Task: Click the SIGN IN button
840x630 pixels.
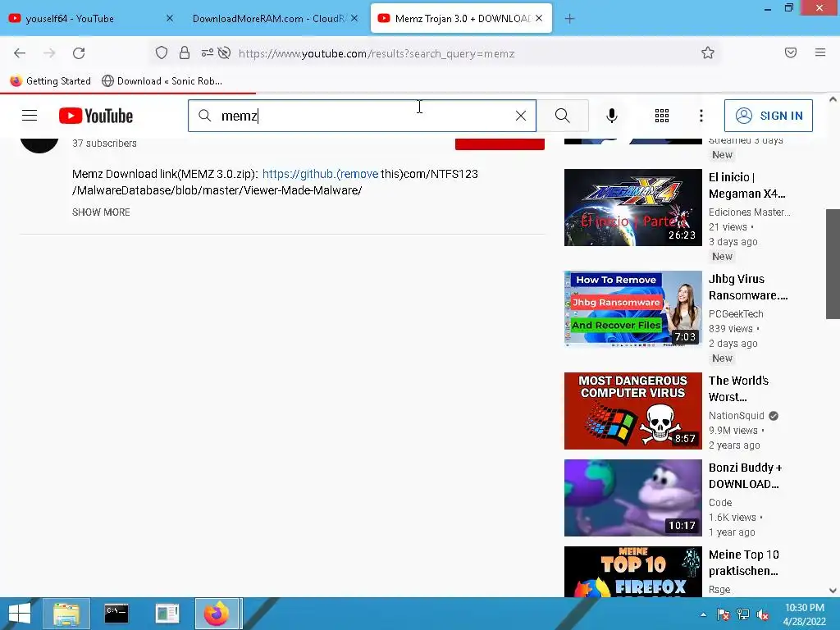Action: tap(768, 116)
